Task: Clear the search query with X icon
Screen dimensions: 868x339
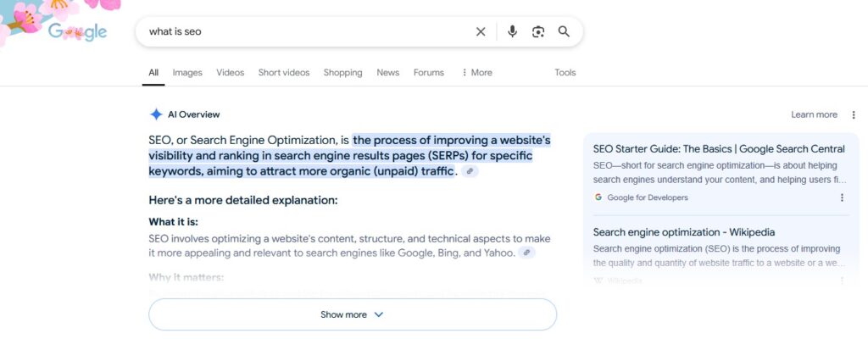Action: (x=481, y=32)
